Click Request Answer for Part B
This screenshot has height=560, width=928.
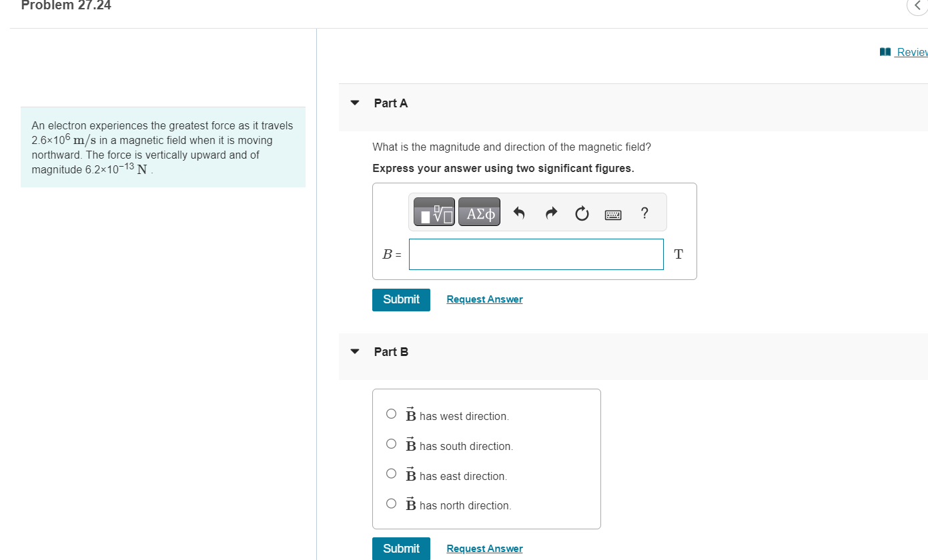[x=484, y=548]
